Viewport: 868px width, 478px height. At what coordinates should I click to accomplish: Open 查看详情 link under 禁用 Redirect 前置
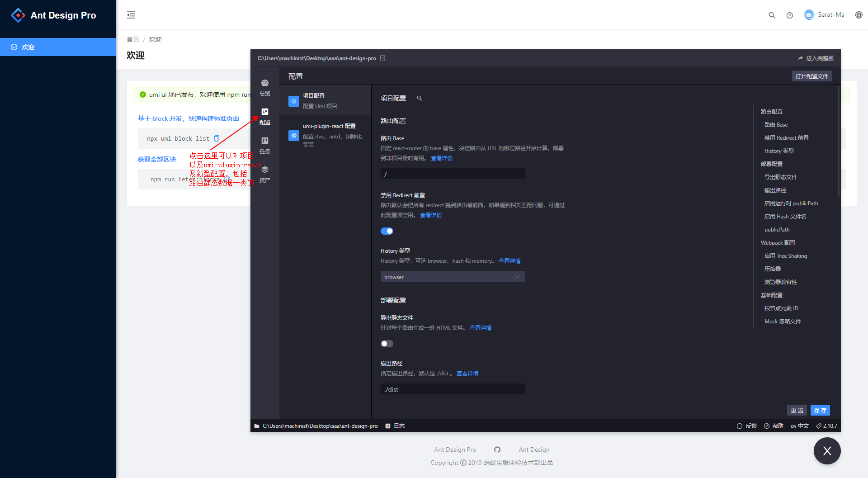431,215
